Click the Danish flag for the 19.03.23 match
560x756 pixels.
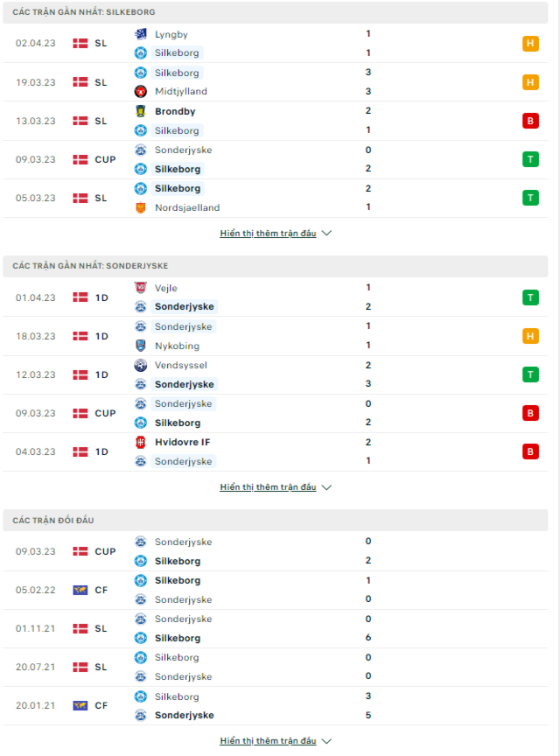click(80, 82)
